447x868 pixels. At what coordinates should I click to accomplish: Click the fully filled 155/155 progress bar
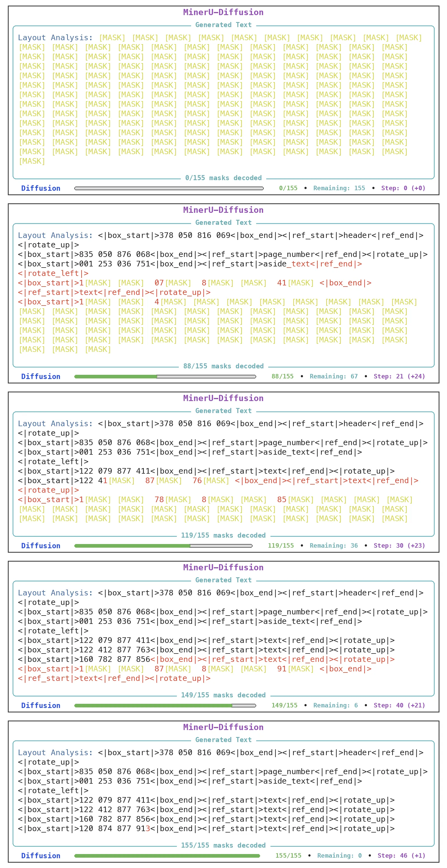pos(167,855)
